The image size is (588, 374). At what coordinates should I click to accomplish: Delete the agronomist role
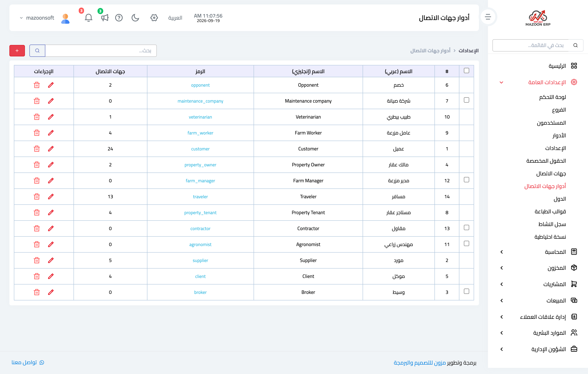pos(37,244)
